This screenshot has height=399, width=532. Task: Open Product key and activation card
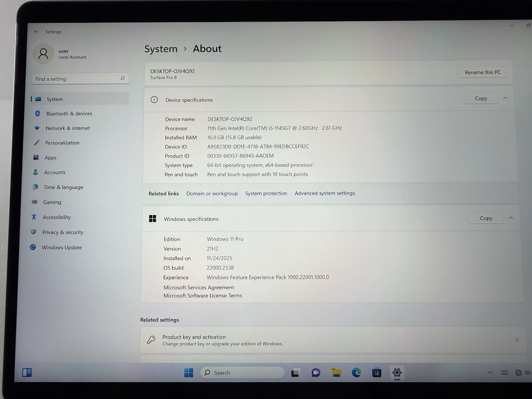pos(333,340)
